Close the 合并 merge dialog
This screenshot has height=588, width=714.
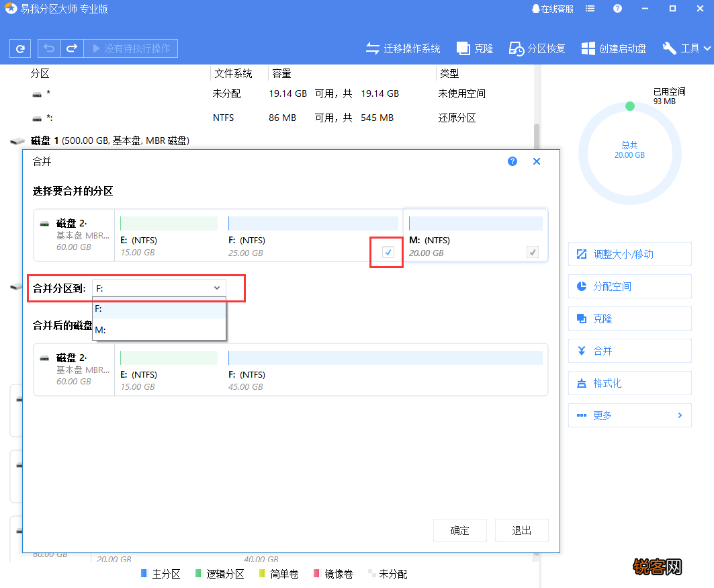(537, 161)
